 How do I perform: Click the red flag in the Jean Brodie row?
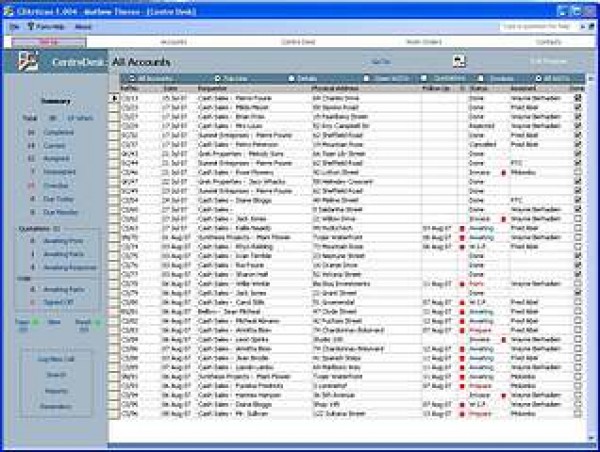[462, 358]
